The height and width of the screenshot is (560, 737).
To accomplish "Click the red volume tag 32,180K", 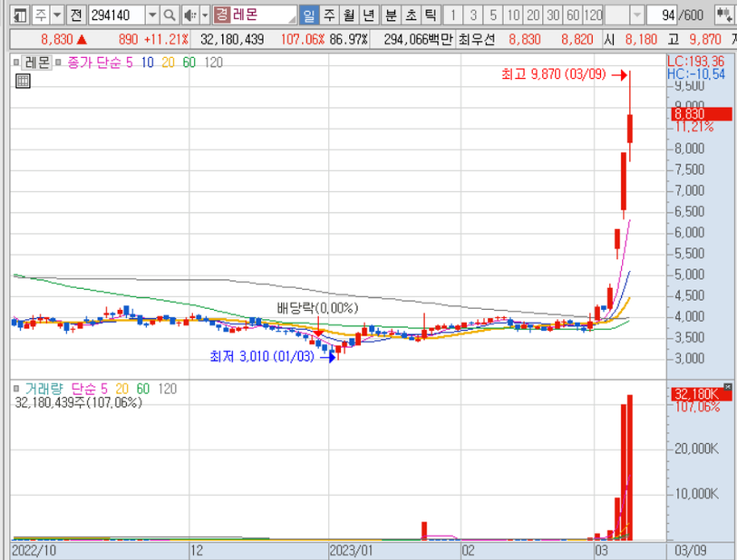I will point(702,393).
